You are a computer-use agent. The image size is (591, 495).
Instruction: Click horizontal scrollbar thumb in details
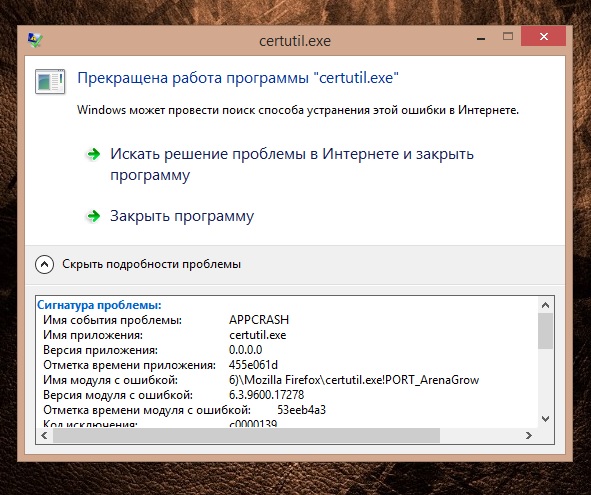coord(247,435)
